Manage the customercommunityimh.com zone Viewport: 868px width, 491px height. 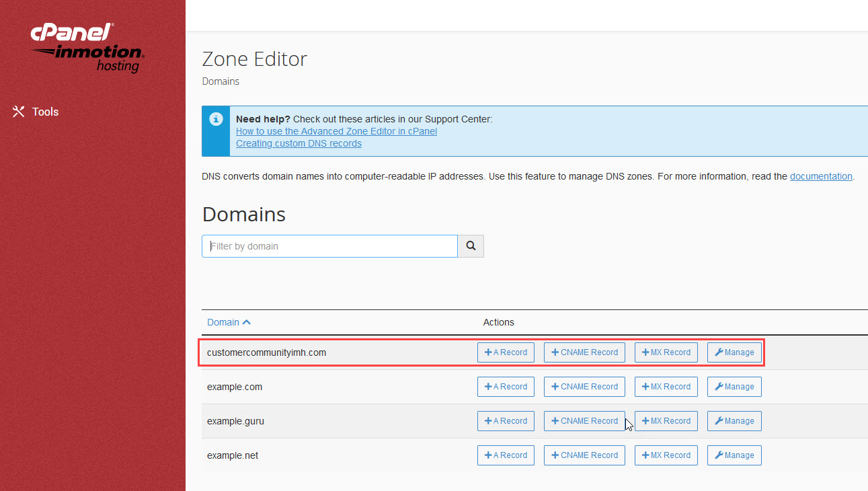click(734, 352)
